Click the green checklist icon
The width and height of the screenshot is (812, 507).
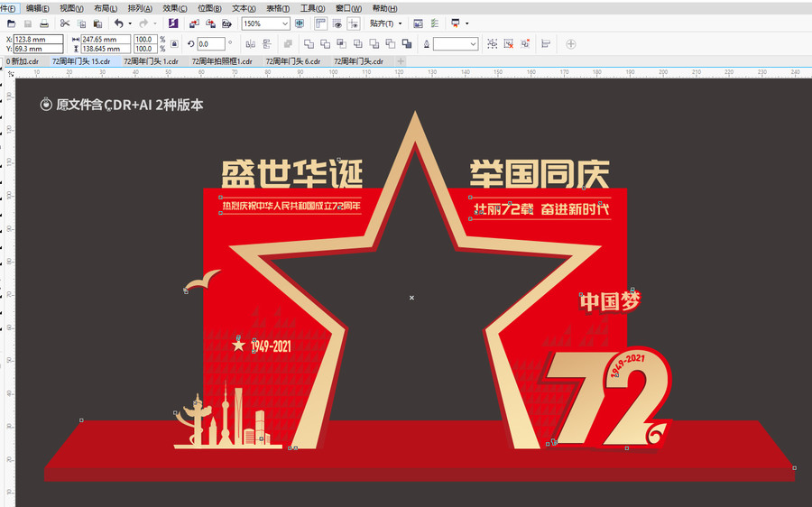tap(435, 23)
